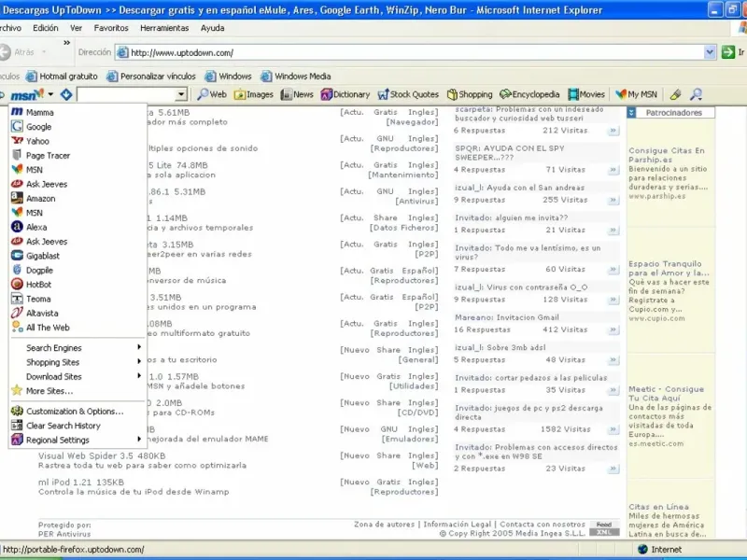This screenshot has width=747, height=560.
Task: Click the Gigablast icon in menu
Action: tap(17, 256)
